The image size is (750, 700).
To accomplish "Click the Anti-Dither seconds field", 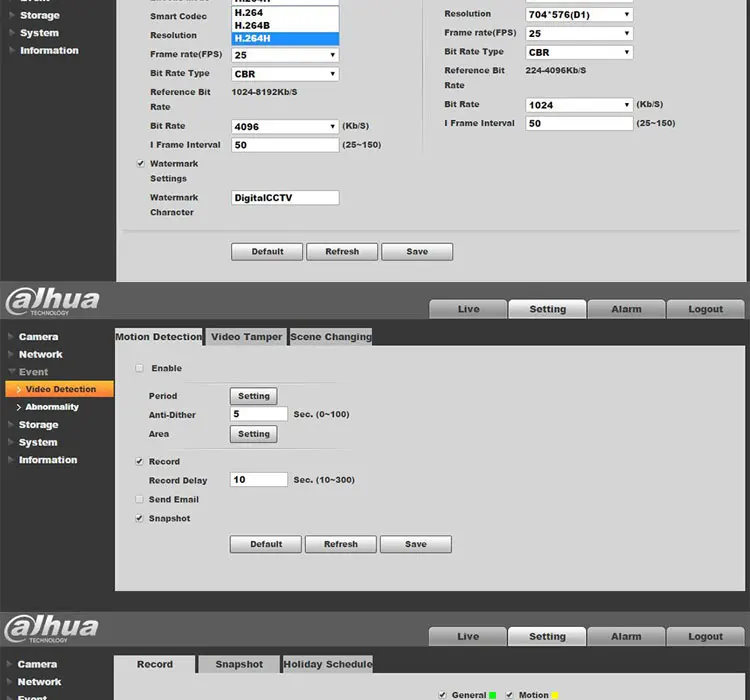I will pos(259,414).
